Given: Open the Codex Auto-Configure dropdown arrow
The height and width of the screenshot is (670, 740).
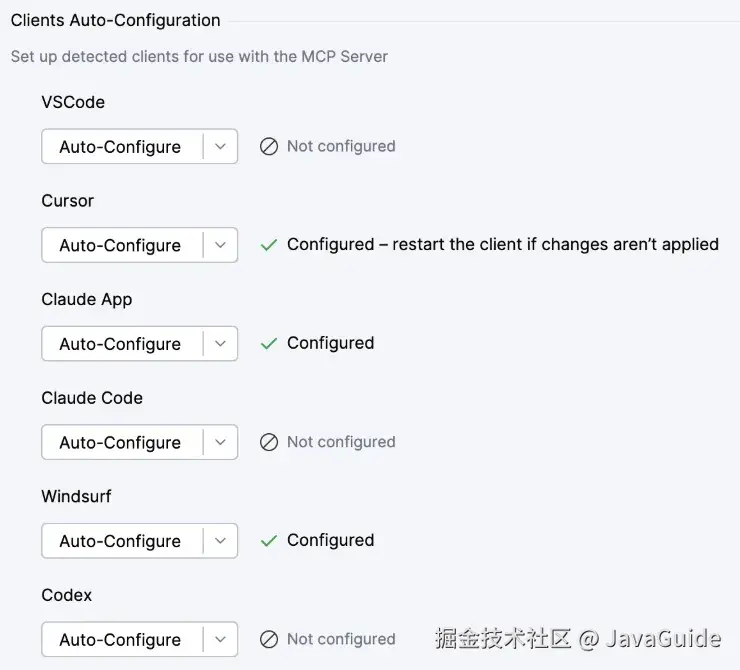Looking at the screenshot, I should [x=220, y=640].
